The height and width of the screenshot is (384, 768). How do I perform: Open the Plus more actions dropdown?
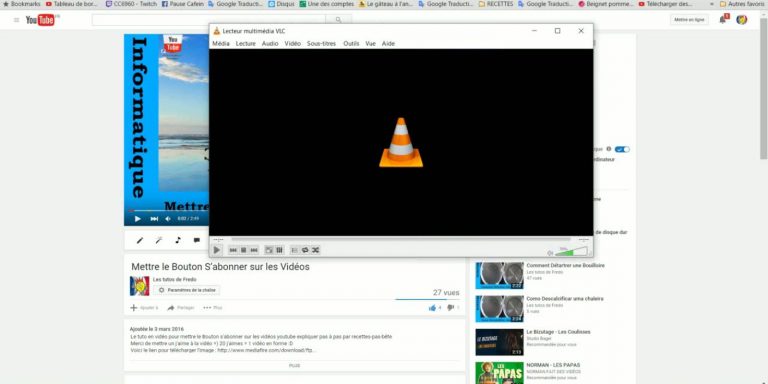tap(213, 308)
